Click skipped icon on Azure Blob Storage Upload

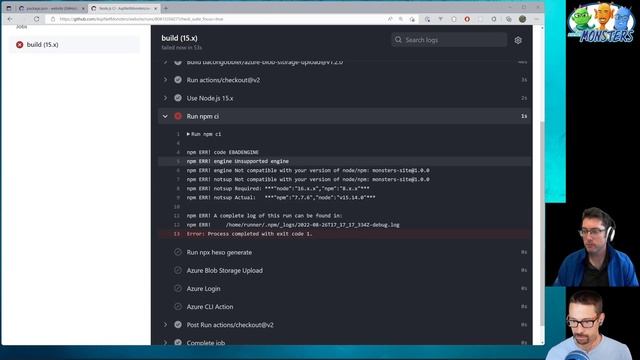tap(178, 270)
